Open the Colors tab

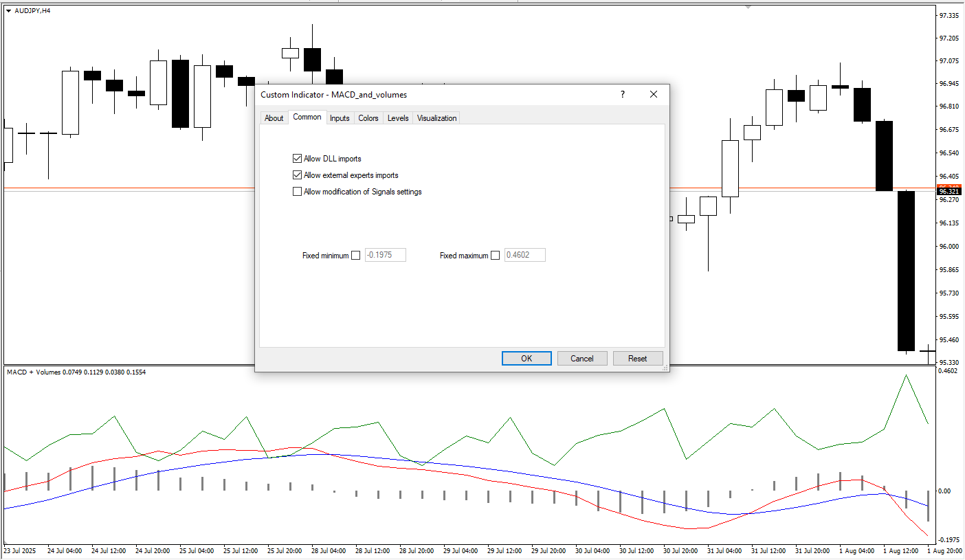coord(368,118)
